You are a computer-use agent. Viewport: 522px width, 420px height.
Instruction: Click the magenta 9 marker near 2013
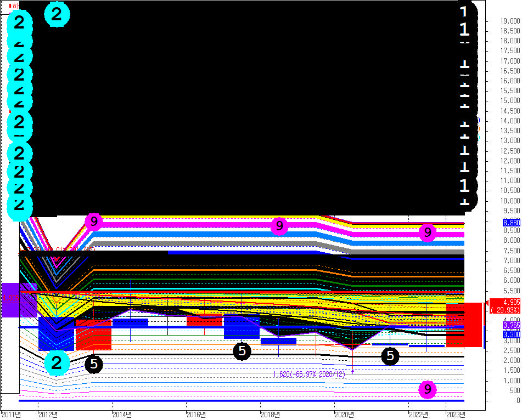94,222
